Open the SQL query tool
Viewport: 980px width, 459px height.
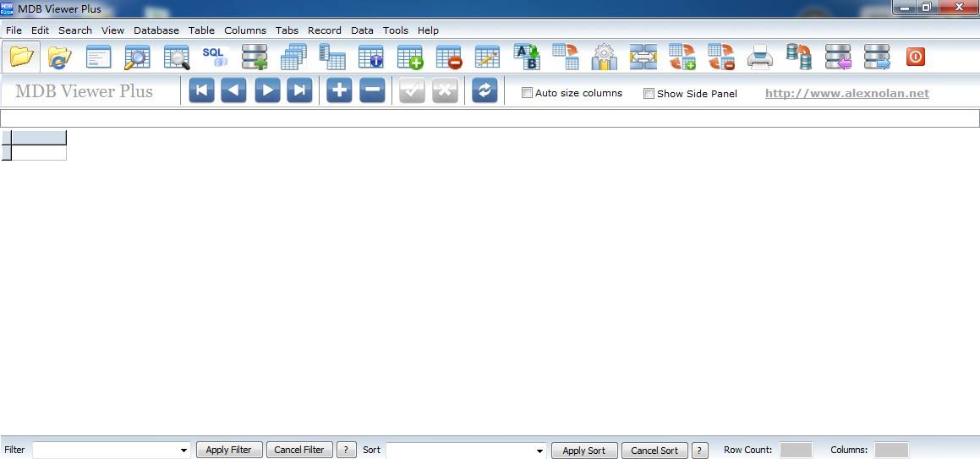pos(215,57)
